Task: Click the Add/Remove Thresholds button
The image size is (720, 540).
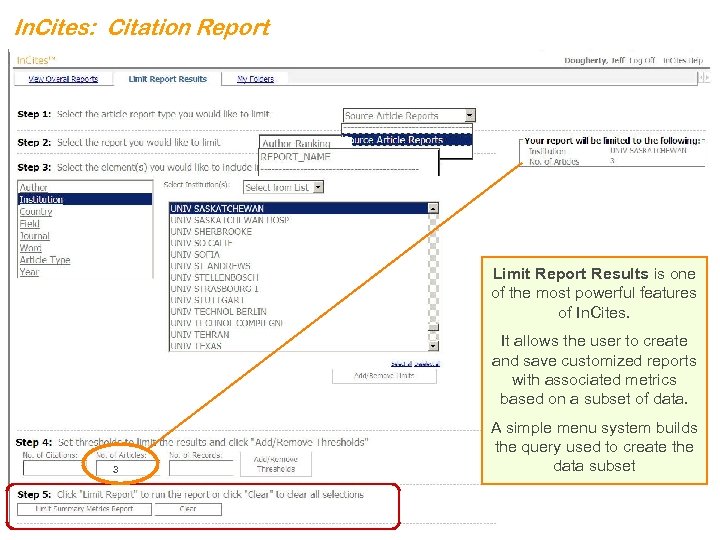Action: [276, 464]
